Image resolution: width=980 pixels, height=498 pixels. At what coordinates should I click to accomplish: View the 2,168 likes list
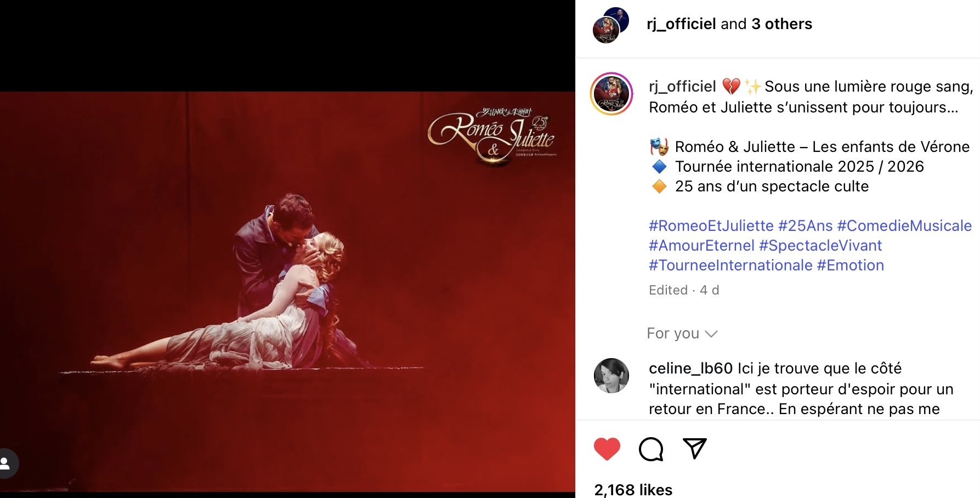click(633, 489)
